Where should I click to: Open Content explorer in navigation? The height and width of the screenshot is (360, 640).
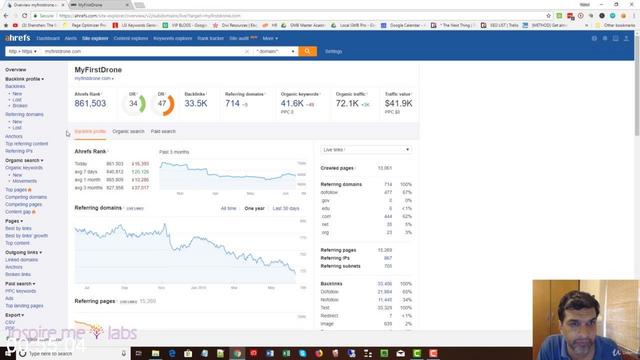point(131,38)
